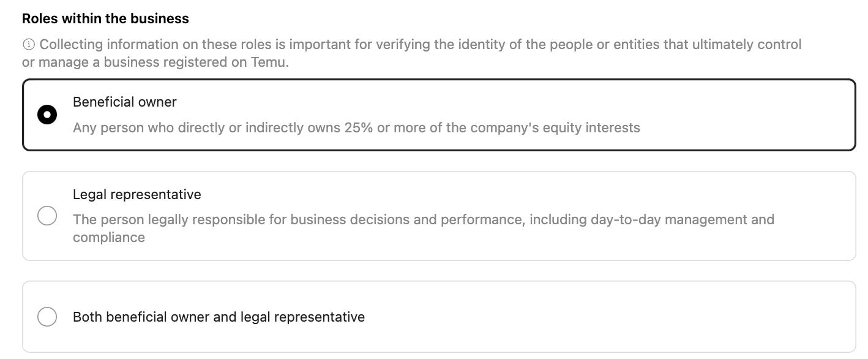Image resolution: width=868 pixels, height=359 pixels.
Task: Choose the Legal representative radio button
Action: click(47, 216)
